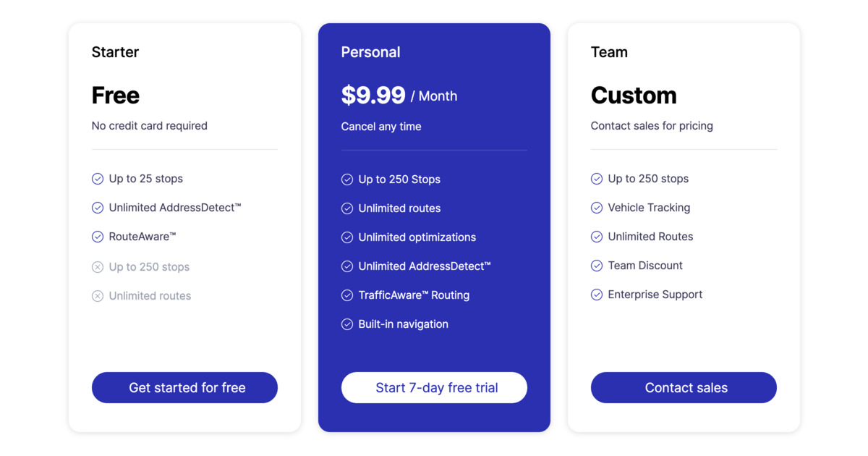Select the Personal plan heading
Image resolution: width=868 pixels, height=456 pixels.
[x=370, y=51]
